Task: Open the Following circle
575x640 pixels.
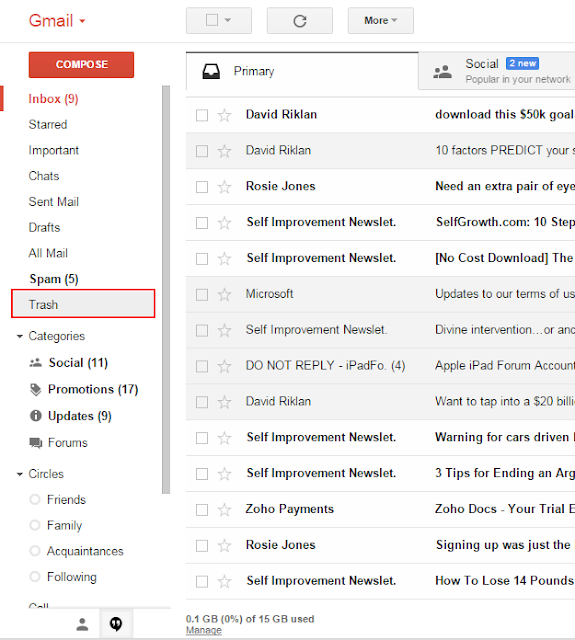Action: point(71,577)
